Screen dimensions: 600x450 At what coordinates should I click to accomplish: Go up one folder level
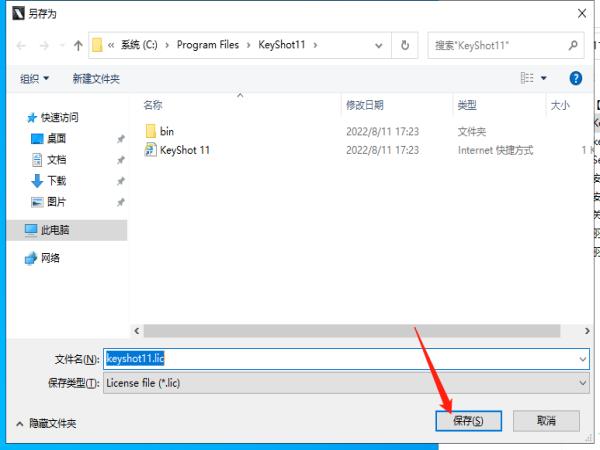[78, 46]
